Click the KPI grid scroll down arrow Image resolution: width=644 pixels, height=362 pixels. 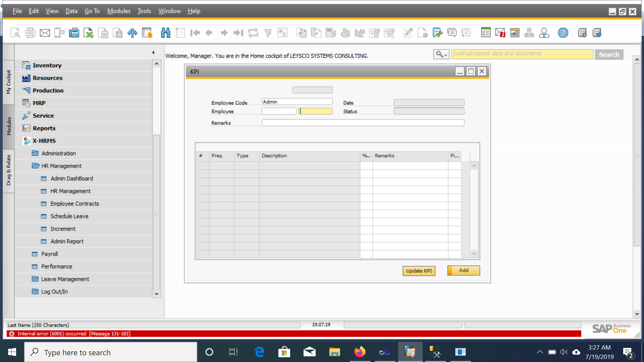pos(474,254)
